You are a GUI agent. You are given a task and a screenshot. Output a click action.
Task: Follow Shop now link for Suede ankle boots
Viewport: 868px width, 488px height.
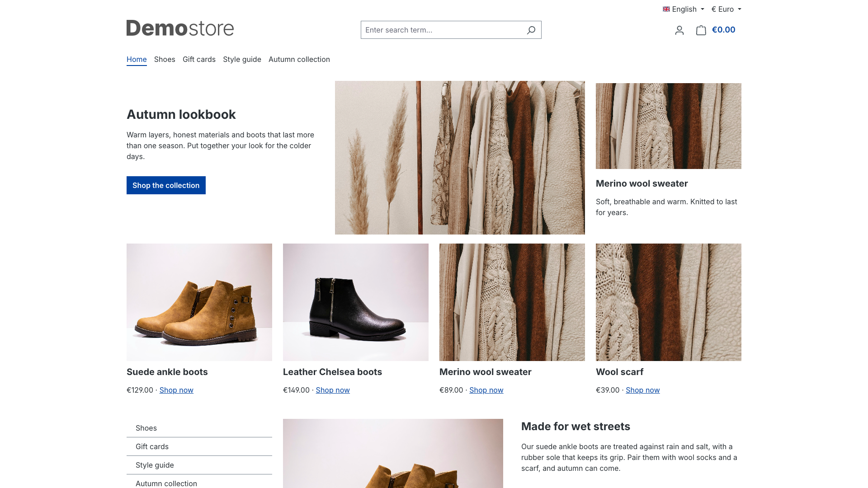(176, 390)
